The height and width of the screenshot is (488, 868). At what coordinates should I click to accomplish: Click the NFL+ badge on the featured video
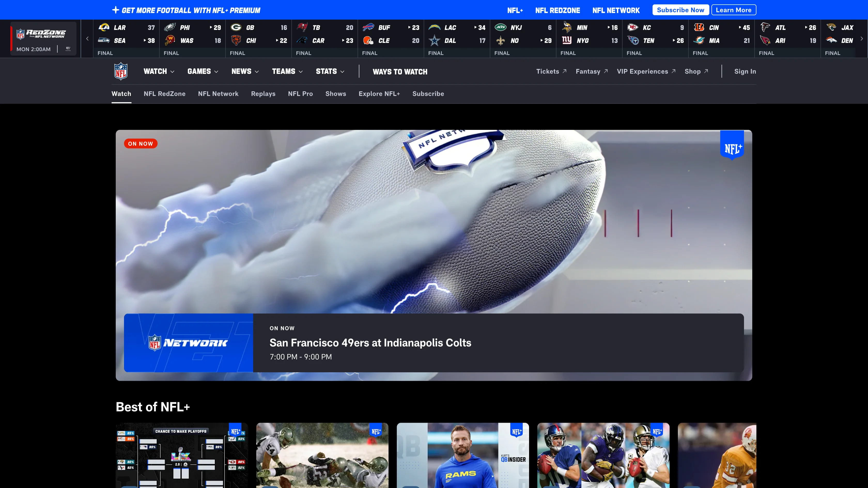(x=732, y=145)
